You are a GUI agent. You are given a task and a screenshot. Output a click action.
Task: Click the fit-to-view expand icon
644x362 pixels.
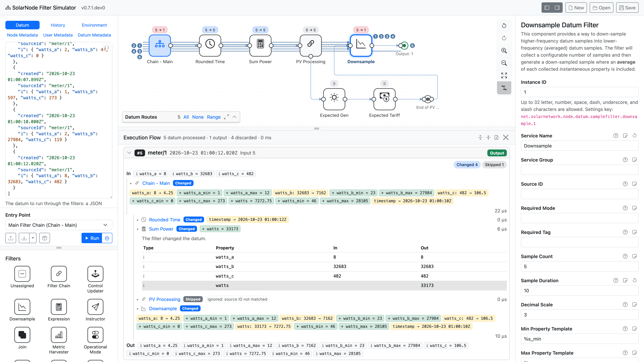click(504, 75)
